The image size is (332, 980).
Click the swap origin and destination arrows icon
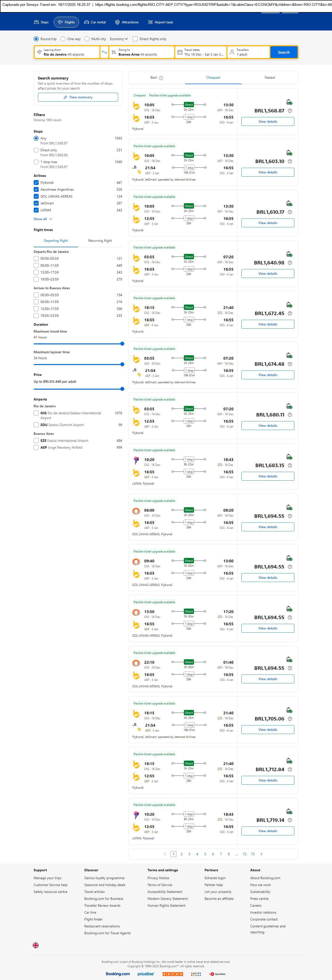104,52
